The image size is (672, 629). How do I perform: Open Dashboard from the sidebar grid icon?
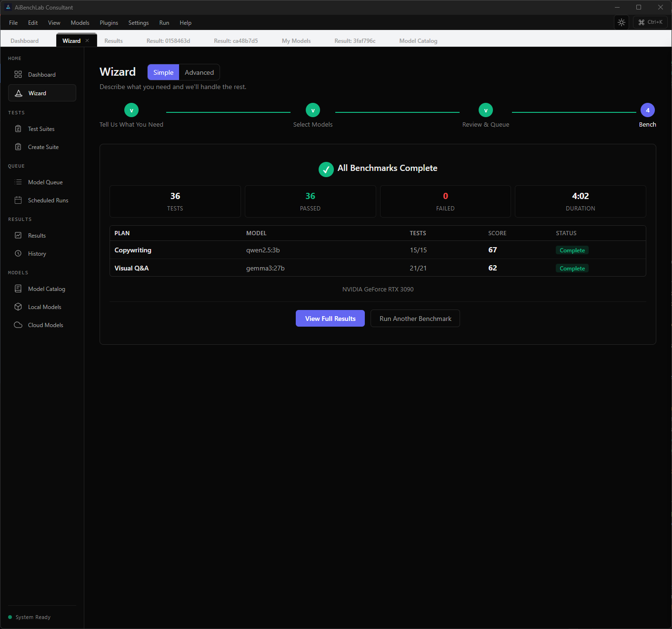click(x=18, y=75)
